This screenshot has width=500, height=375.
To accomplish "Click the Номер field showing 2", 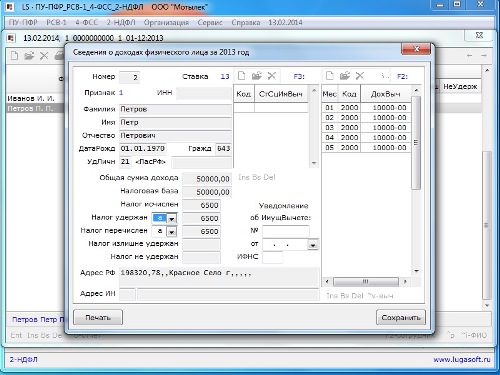I will pos(129,77).
